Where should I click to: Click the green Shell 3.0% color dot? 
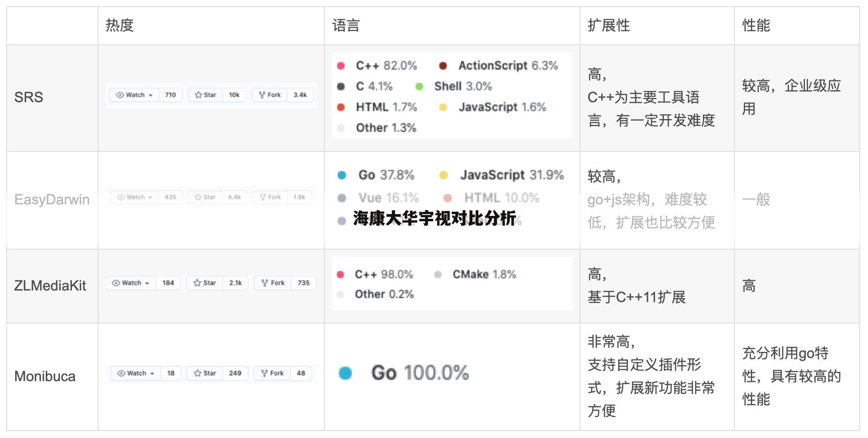coord(419,87)
